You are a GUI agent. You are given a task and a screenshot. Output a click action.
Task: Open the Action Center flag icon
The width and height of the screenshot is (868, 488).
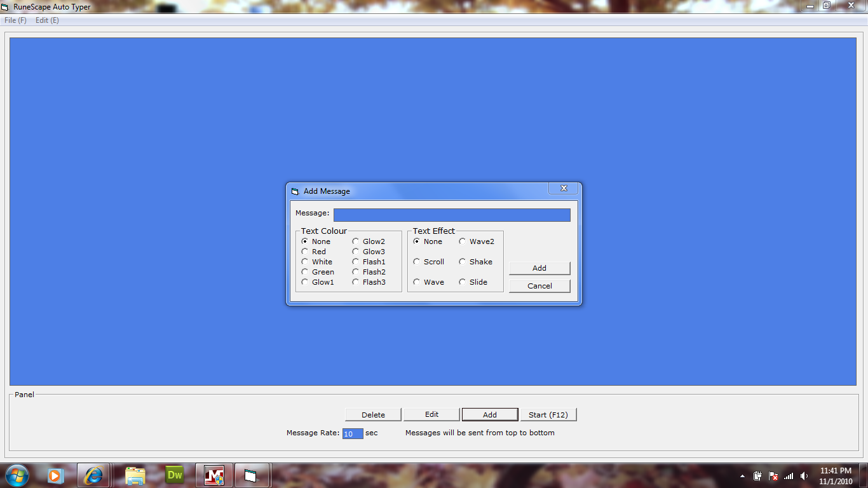pos(773,476)
